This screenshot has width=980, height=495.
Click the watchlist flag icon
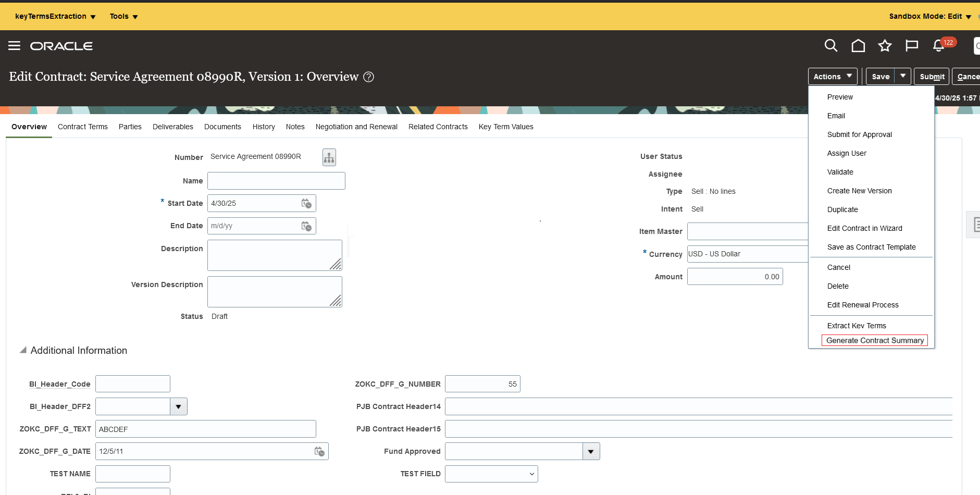click(x=911, y=46)
